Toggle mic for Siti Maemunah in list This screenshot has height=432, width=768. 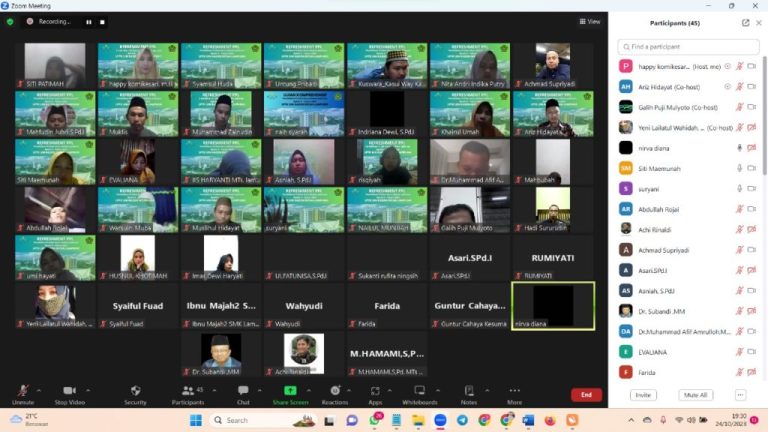click(740, 168)
